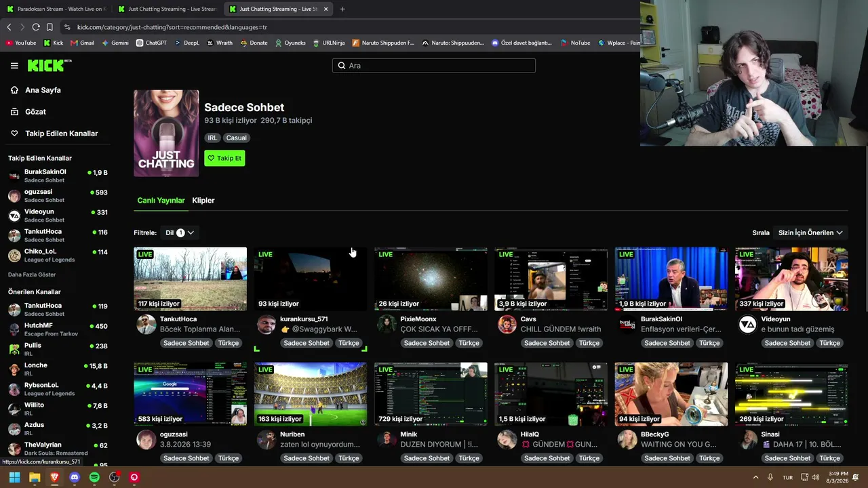Screen dimensions: 868x488
Task: Click the search box labeled Ara
Action: pyautogui.click(x=434, y=66)
